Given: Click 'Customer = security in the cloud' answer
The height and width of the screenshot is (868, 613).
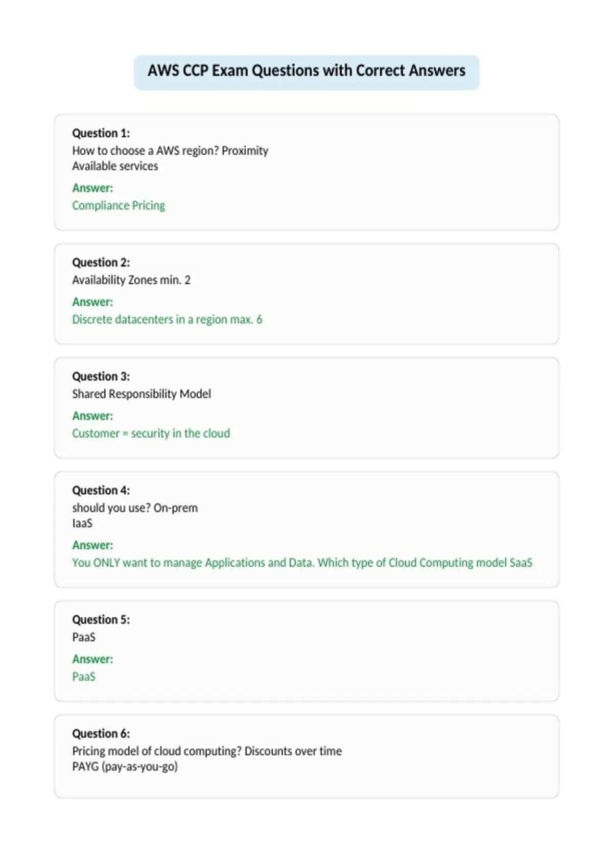Looking at the screenshot, I should [151, 433].
